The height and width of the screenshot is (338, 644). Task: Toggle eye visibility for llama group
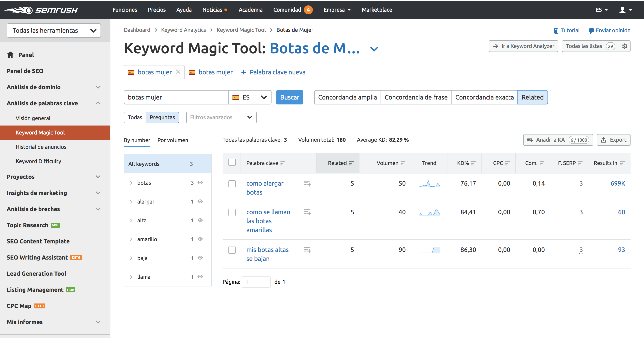[x=200, y=277]
